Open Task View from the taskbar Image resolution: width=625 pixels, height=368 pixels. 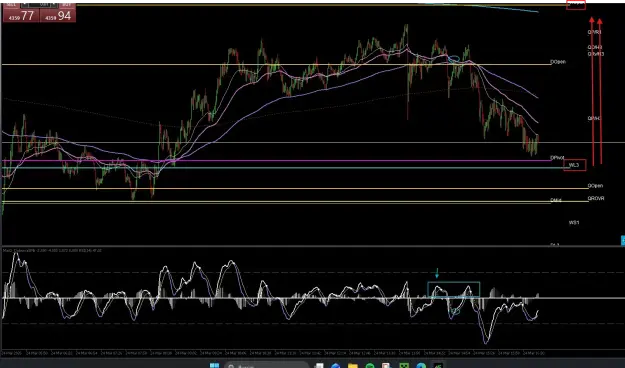point(319,366)
